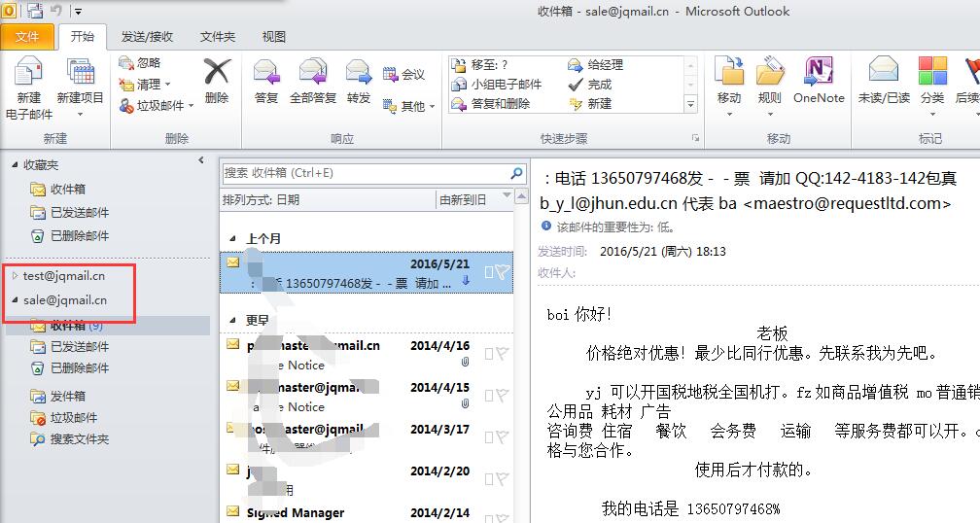Click the 给经理 quick step button
980x523 pixels.
pos(596,65)
